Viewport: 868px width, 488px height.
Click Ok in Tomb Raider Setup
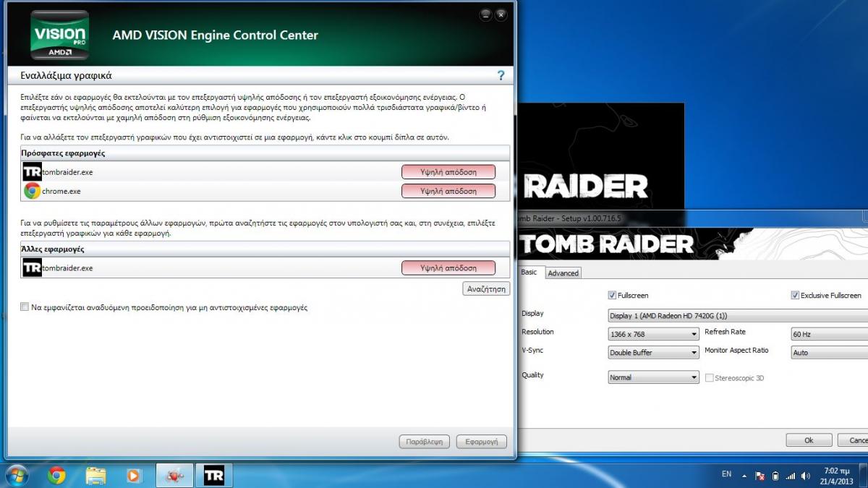[809, 440]
